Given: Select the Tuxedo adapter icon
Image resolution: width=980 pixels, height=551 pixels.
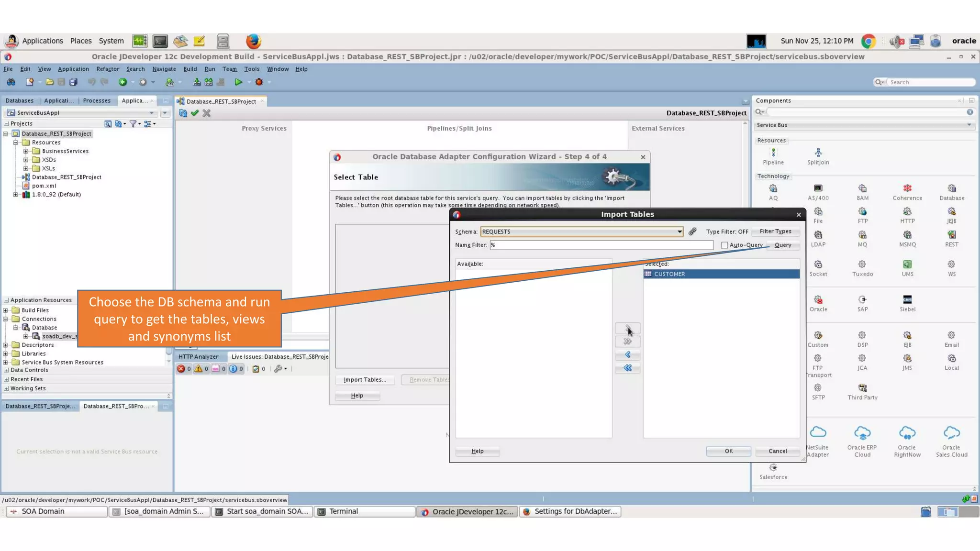Looking at the screenshot, I should (x=862, y=264).
